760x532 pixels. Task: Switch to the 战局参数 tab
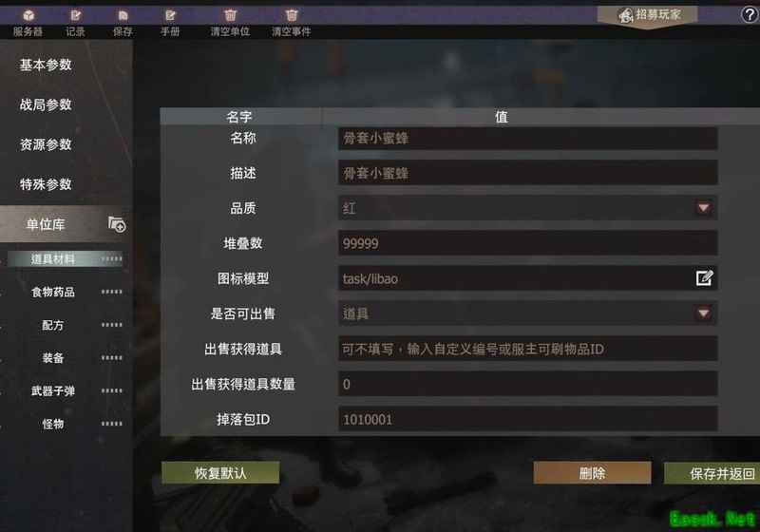click(46, 104)
